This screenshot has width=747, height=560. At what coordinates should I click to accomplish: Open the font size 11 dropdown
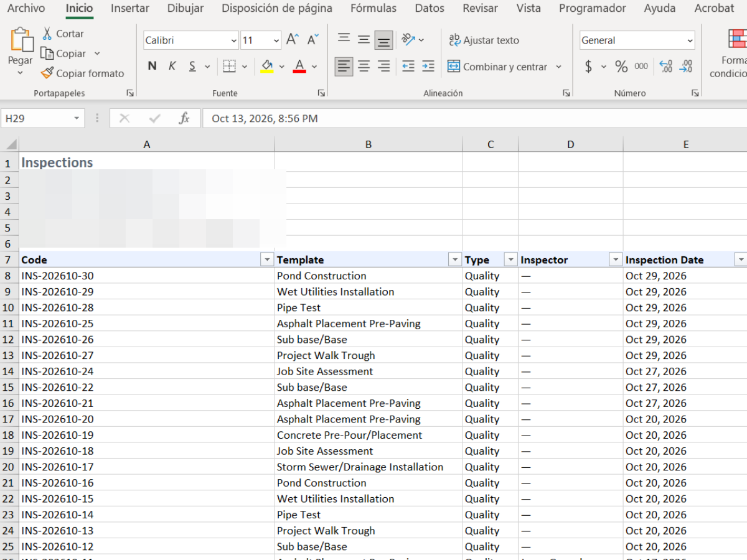[x=276, y=40]
